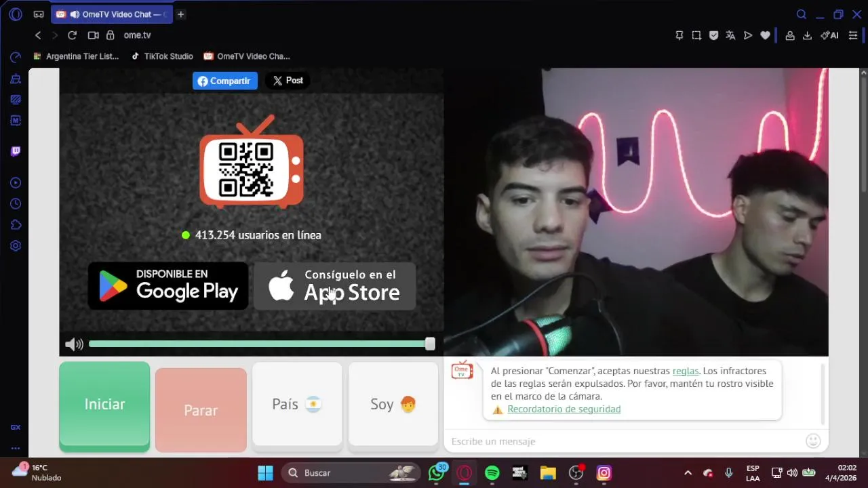This screenshot has width=868, height=488.
Task: Click the GX icon in the sidebar
Action: (16, 428)
